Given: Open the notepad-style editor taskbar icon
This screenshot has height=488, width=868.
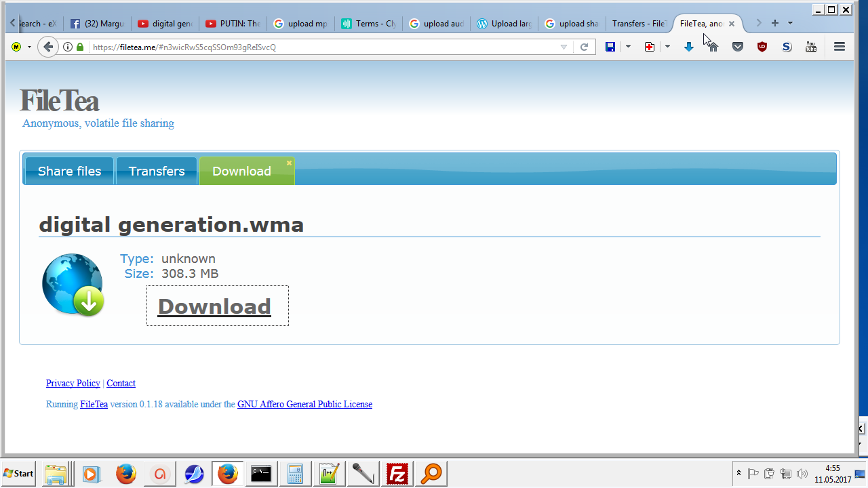Looking at the screenshot, I should click(x=330, y=474).
